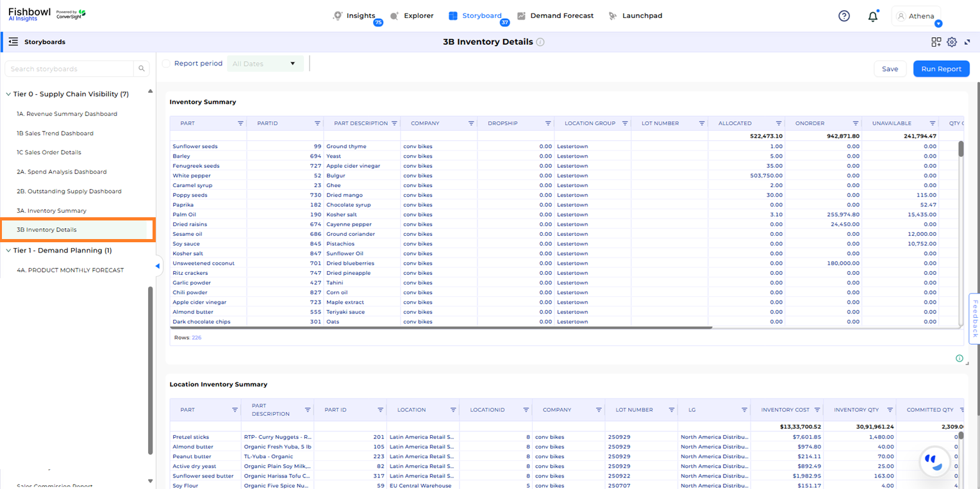Open the All Dates date range dropdown
Viewport: 980px width, 489px height.
click(x=264, y=63)
